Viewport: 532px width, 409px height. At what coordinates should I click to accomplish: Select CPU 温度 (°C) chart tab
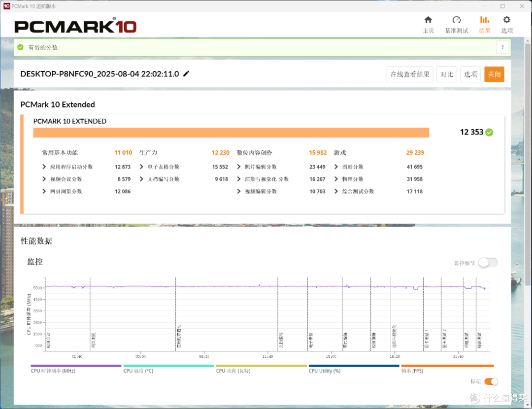[168, 369]
